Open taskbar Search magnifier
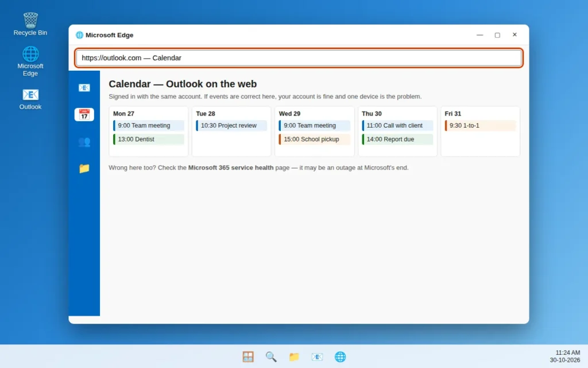Viewport: 588px width, 368px height. (271, 356)
